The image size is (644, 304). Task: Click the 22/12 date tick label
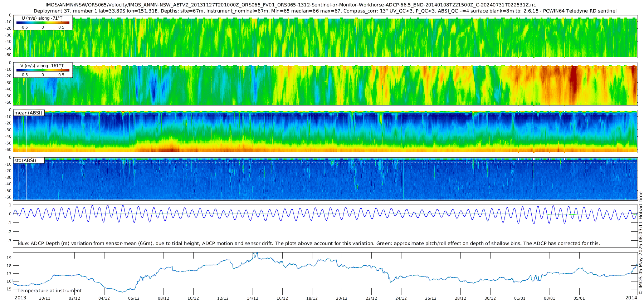371,298
